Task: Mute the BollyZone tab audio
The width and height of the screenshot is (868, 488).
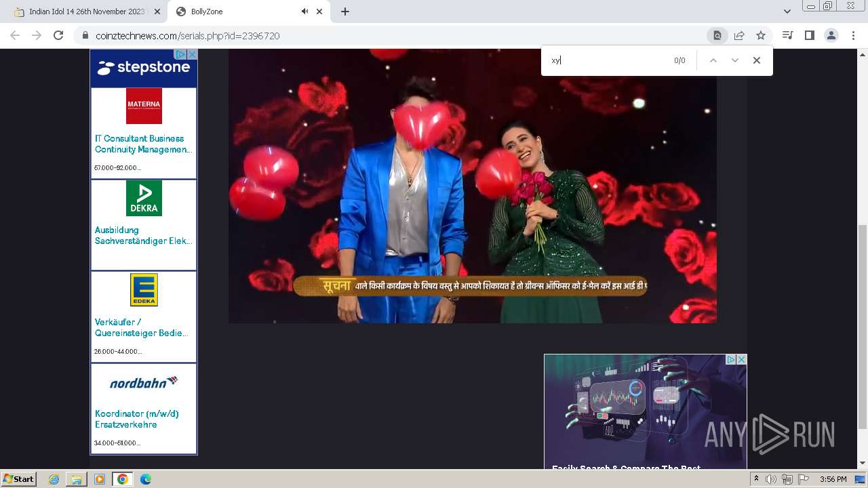Action: [304, 12]
